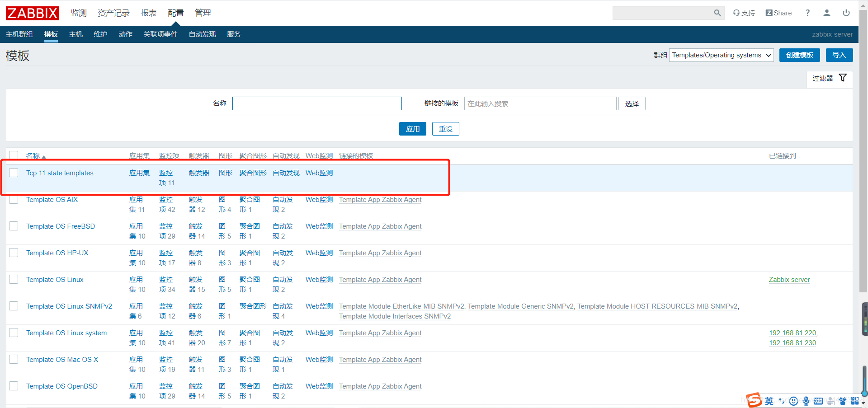This screenshot has width=868, height=408.
Task: Check the Template OS Mac OS X row
Action: point(14,359)
